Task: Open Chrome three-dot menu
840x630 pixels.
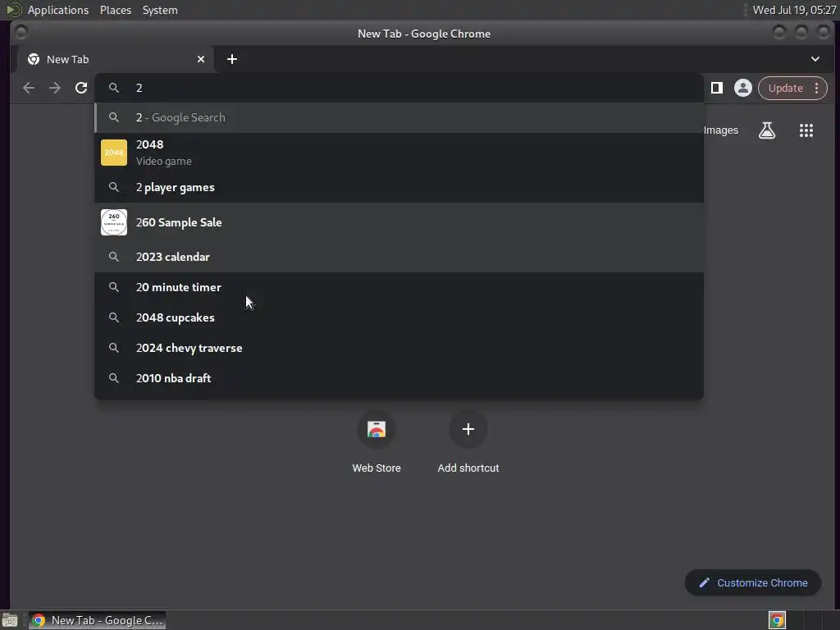Action: click(817, 88)
